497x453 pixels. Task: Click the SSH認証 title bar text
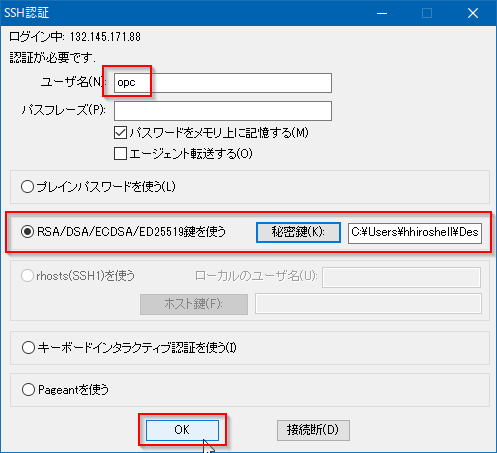tap(27, 13)
